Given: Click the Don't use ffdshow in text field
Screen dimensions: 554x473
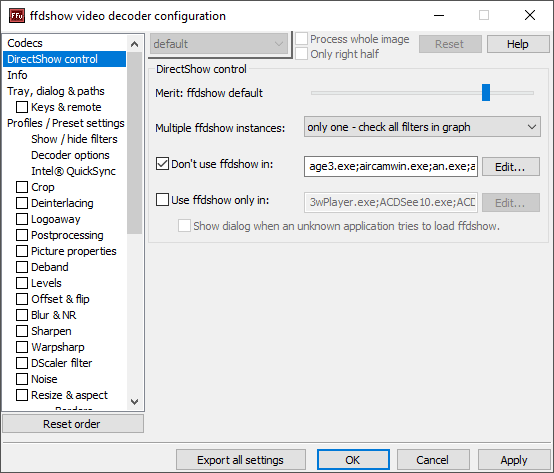Looking at the screenshot, I should (x=391, y=166).
